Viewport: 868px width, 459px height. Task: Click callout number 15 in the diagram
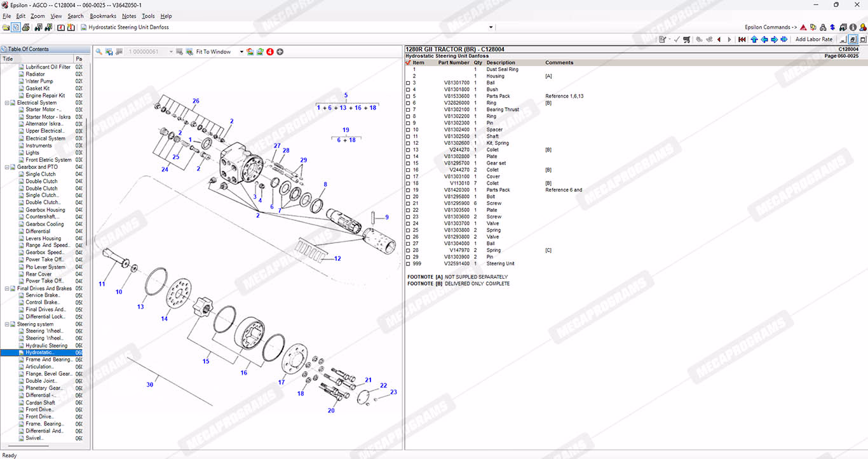[206, 361]
